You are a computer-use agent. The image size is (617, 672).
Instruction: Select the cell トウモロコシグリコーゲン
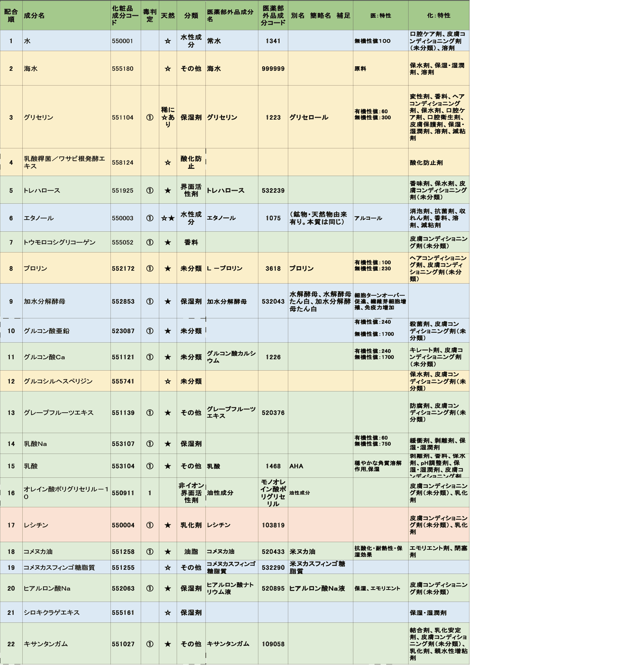[x=67, y=242]
